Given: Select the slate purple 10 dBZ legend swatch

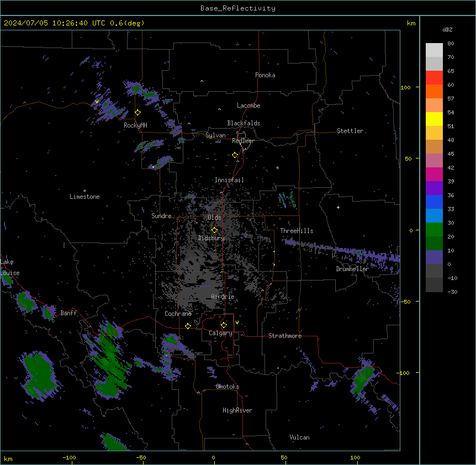Looking at the screenshot, I should 434,257.
